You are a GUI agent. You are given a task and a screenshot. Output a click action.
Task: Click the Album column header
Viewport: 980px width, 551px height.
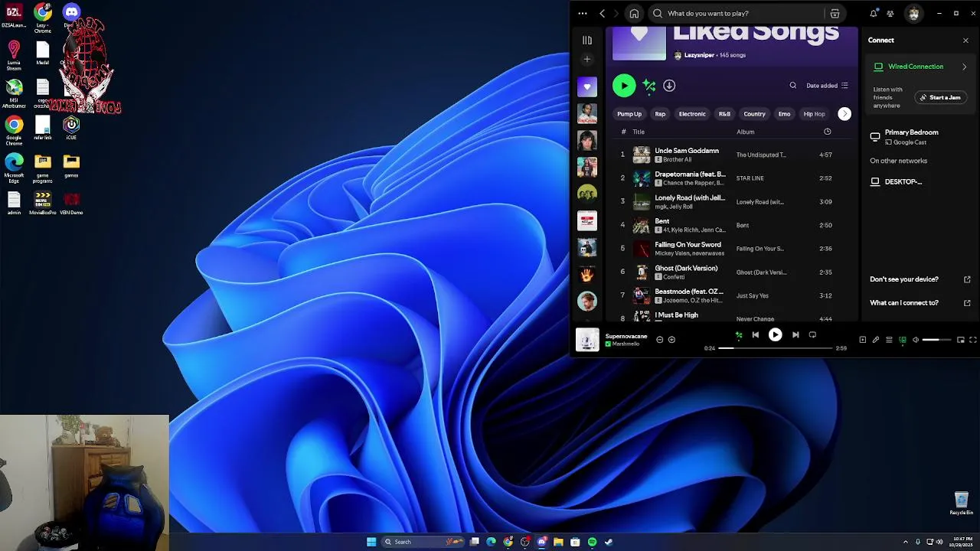pos(745,132)
